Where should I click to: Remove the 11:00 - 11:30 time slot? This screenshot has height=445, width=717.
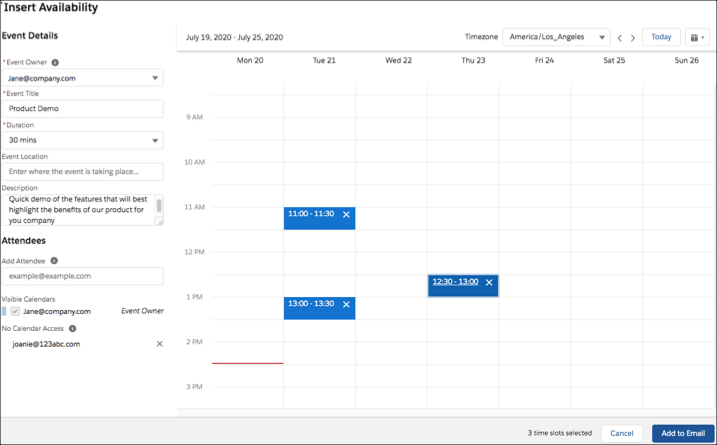click(346, 214)
